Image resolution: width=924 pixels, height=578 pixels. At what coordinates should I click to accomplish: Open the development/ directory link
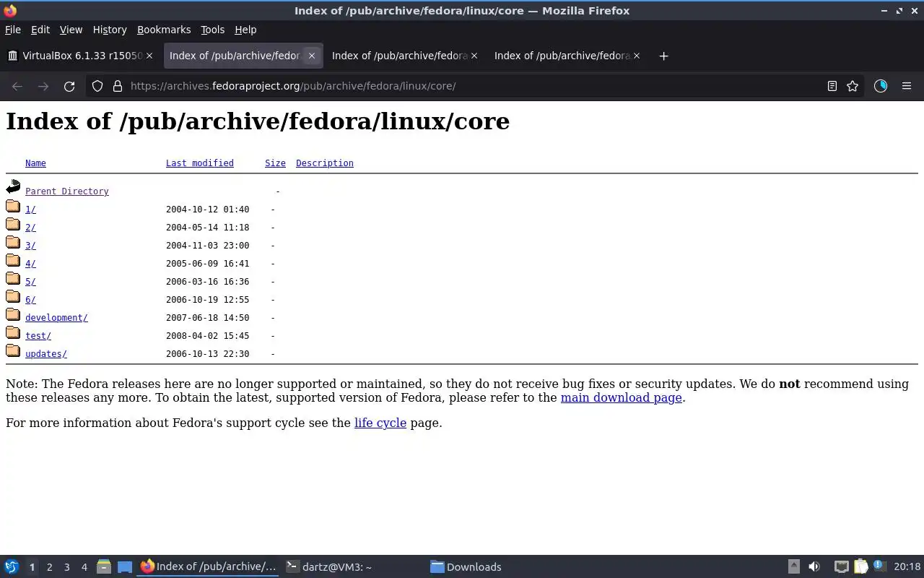[x=56, y=318]
